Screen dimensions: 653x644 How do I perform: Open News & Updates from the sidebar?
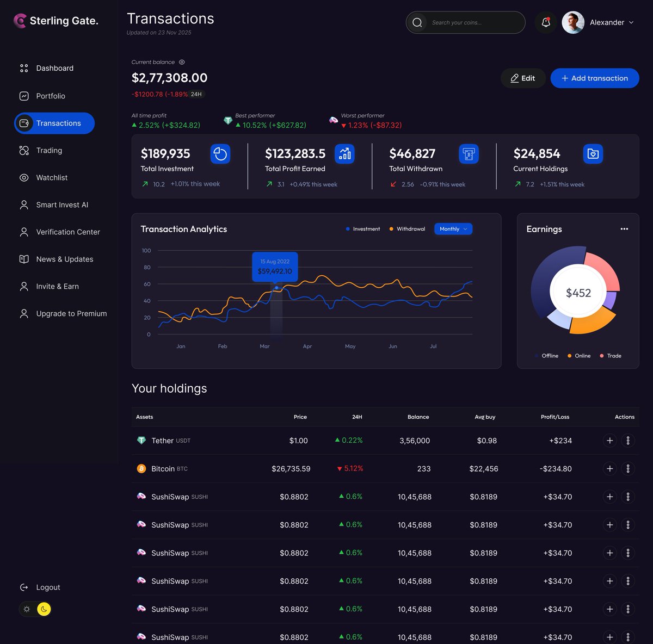(x=23, y=259)
